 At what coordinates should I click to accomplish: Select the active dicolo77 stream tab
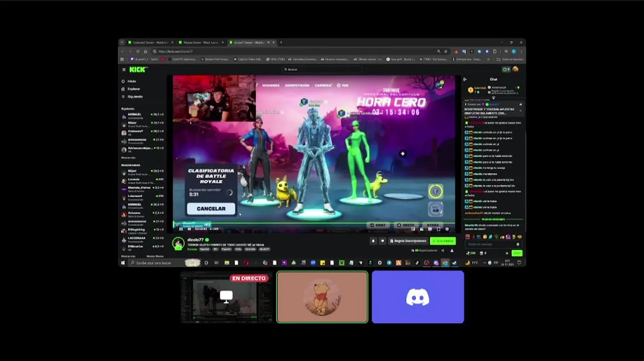click(251, 43)
